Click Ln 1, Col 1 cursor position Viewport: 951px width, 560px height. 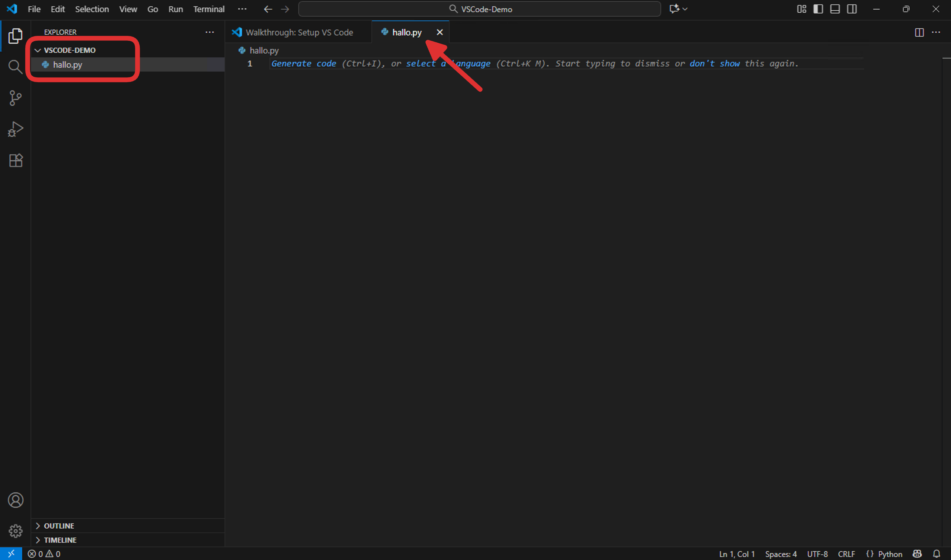tap(737, 554)
